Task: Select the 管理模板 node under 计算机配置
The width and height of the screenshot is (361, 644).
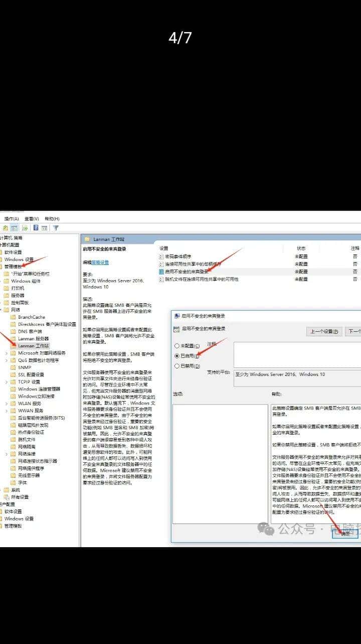Action: point(13,267)
